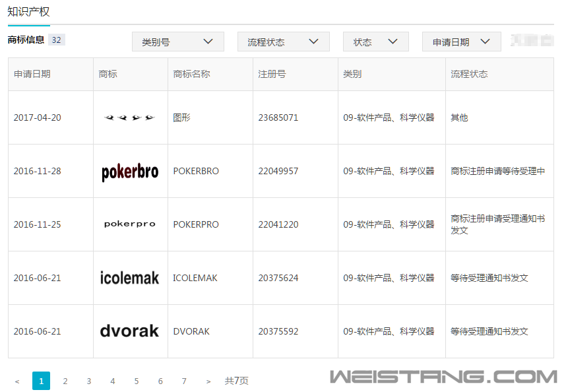Image resolution: width=566 pixels, height=392 pixels.
Task: Open the 流程状态 filter dropdown
Action: 284,42
